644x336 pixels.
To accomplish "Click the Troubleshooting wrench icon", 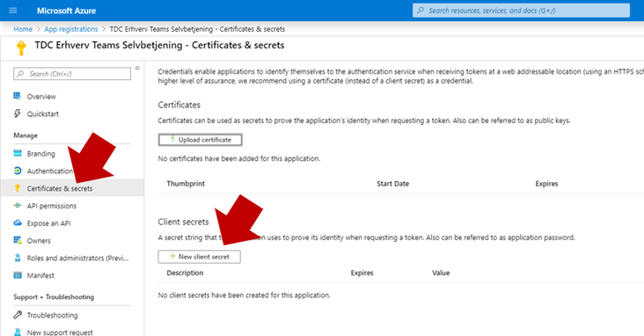I will [18, 315].
